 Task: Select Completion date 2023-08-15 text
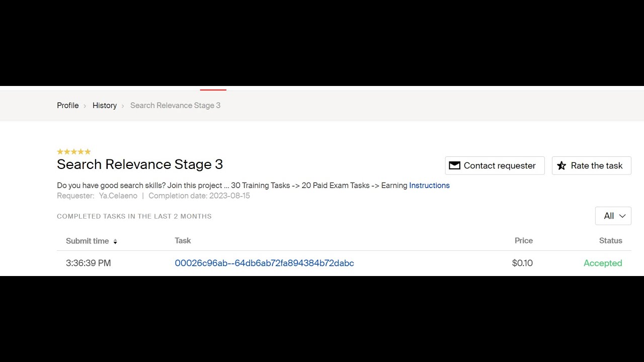tap(199, 196)
